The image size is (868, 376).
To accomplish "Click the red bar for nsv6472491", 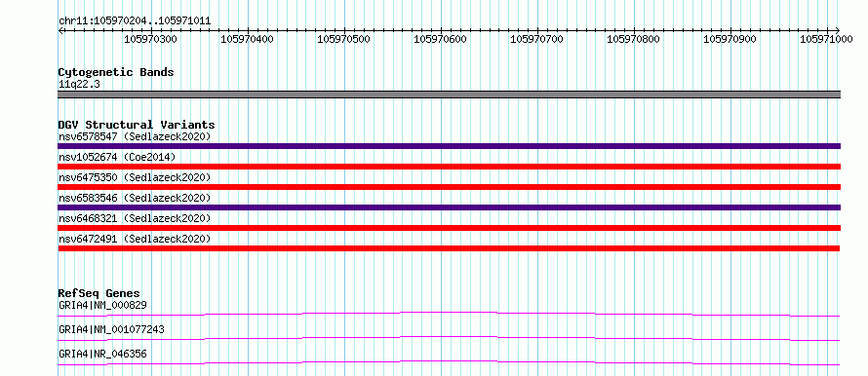I will [449, 248].
